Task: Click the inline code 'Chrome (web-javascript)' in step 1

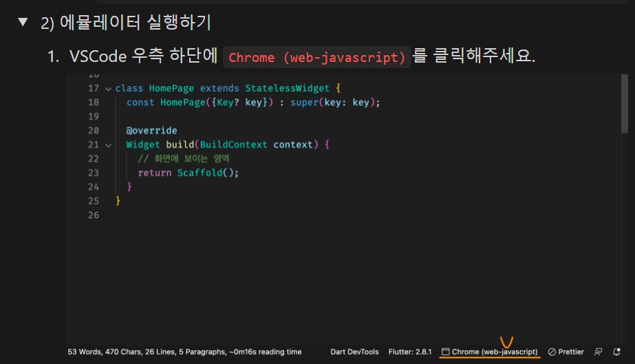Action: pyautogui.click(x=316, y=57)
